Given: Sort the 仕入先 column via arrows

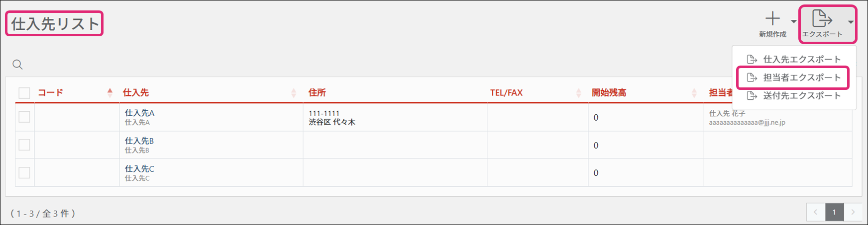Looking at the screenshot, I should [294, 93].
